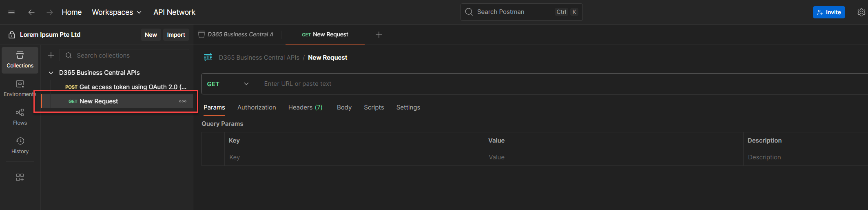The image size is (868, 210).
Task: Open the Collections sidebar panel
Action: click(x=20, y=60)
